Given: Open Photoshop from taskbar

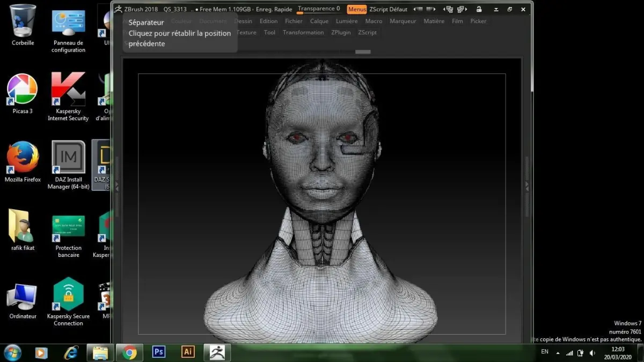Looking at the screenshot, I should (159, 352).
